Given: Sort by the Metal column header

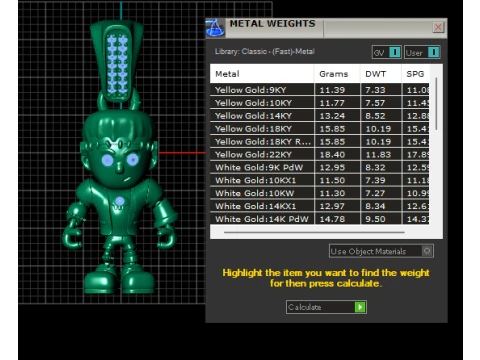Looking at the screenshot, I should [x=262, y=74].
